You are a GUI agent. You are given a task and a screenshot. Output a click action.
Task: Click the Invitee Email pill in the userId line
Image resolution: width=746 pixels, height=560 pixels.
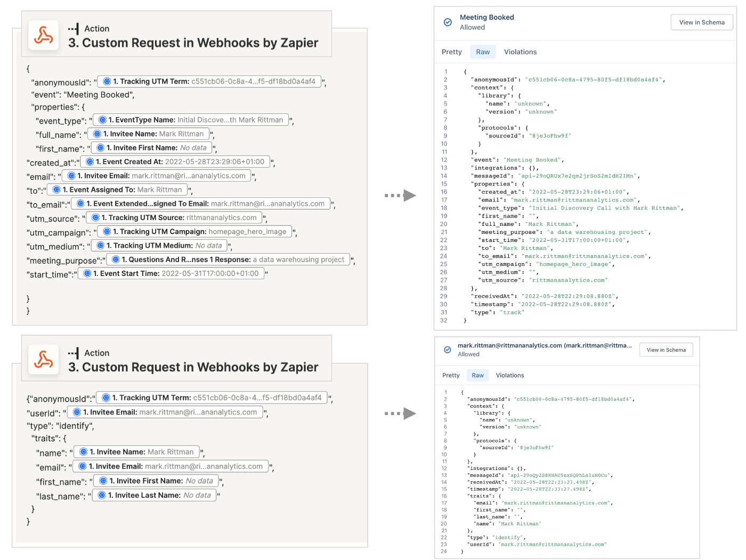tap(165, 412)
